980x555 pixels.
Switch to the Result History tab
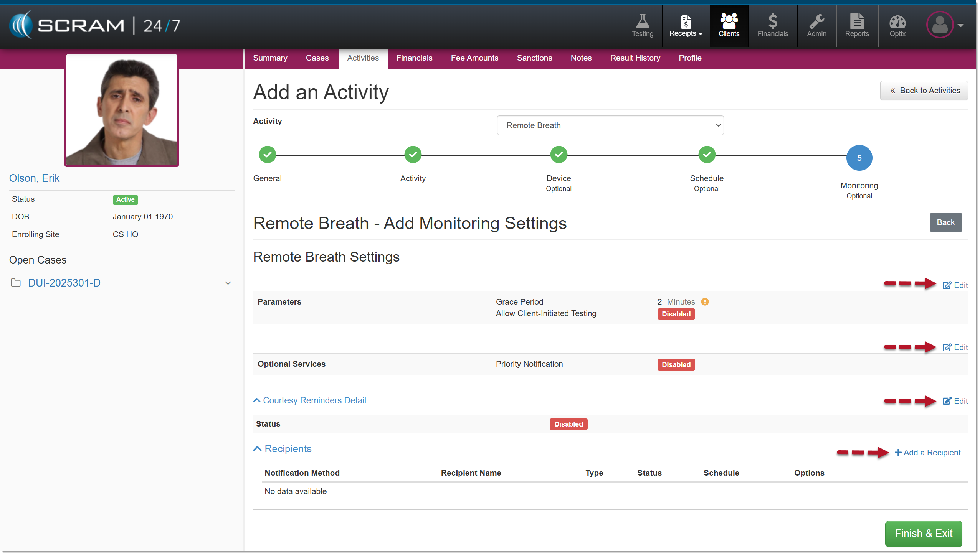point(635,58)
